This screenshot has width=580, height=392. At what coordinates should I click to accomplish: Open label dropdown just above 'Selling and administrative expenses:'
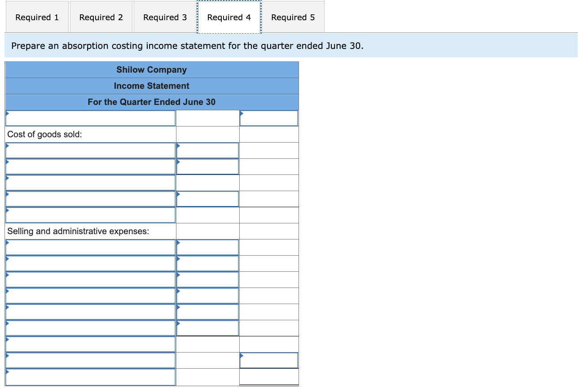(90, 215)
